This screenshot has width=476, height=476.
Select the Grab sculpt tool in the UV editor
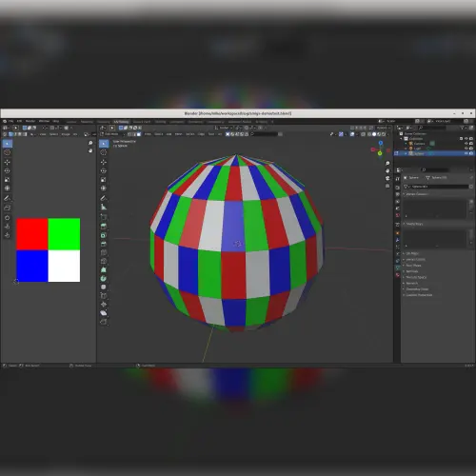click(x=8, y=218)
